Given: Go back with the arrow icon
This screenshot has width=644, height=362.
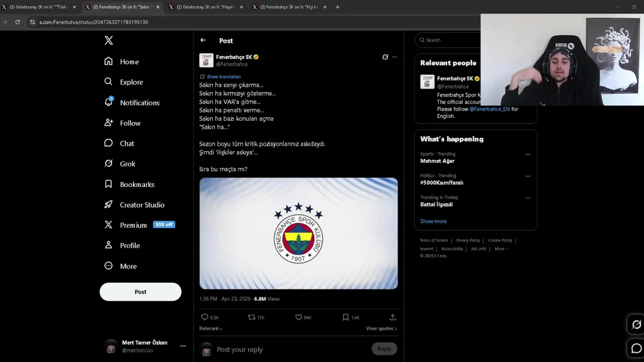Looking at the screenshot, I should point(203,40).
